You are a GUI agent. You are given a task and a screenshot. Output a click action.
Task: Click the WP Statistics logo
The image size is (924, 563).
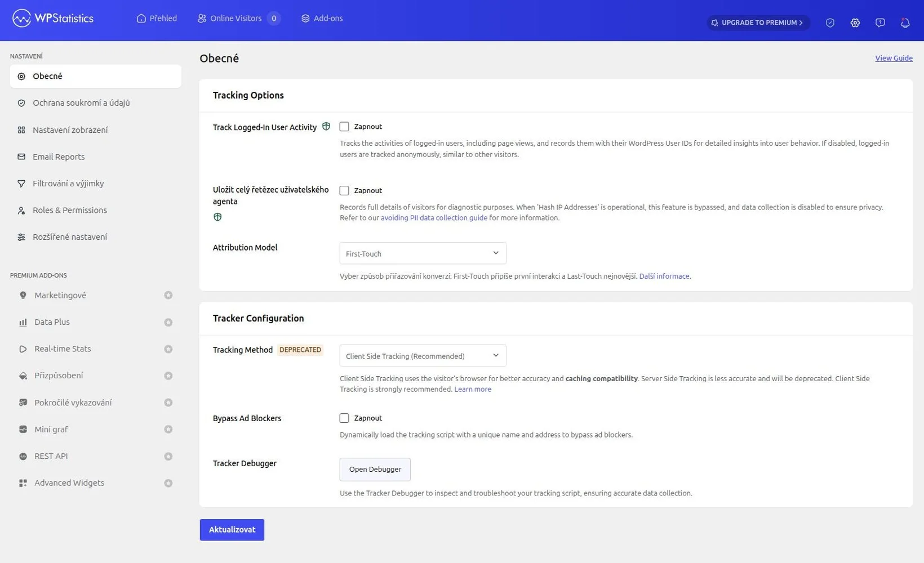(x=53, y=18)
